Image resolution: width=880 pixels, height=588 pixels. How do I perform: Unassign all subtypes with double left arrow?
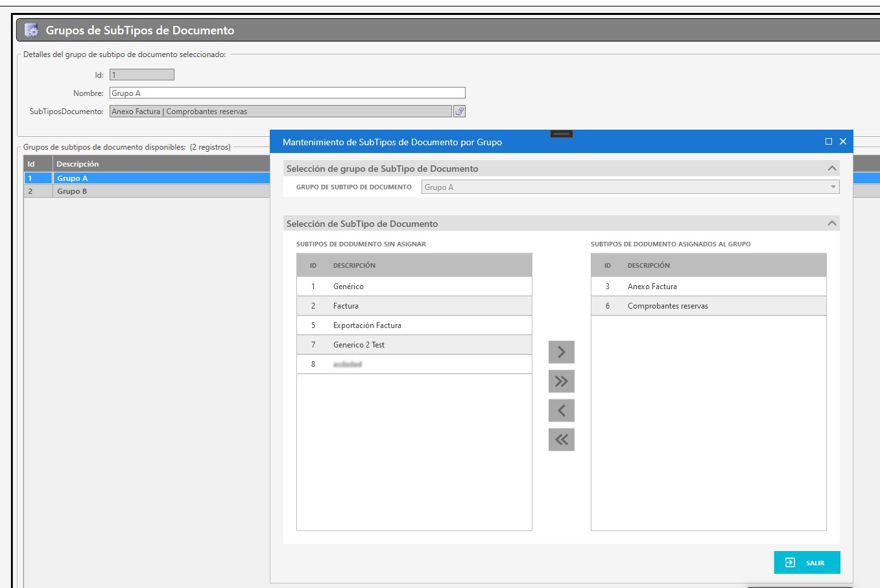tap(562, 440)
